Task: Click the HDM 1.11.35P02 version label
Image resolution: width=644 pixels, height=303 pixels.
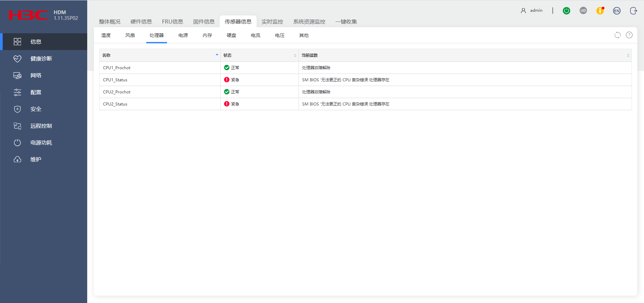Action: 66,15
